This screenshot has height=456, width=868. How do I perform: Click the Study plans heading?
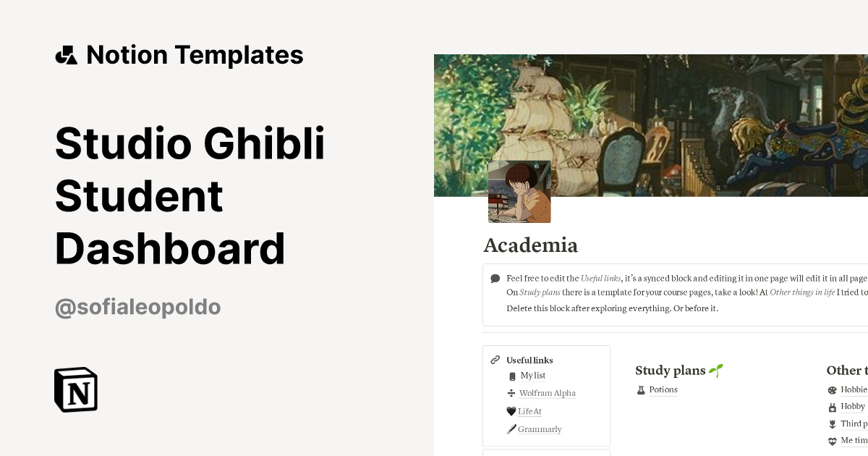pyautogui.click(x=671, y=371)
